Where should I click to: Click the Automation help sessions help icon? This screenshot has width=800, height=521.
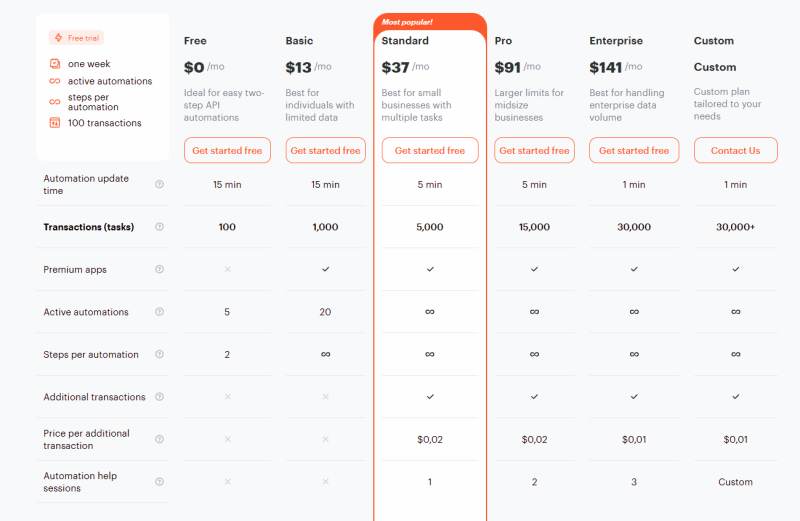(x=159, y=482)
